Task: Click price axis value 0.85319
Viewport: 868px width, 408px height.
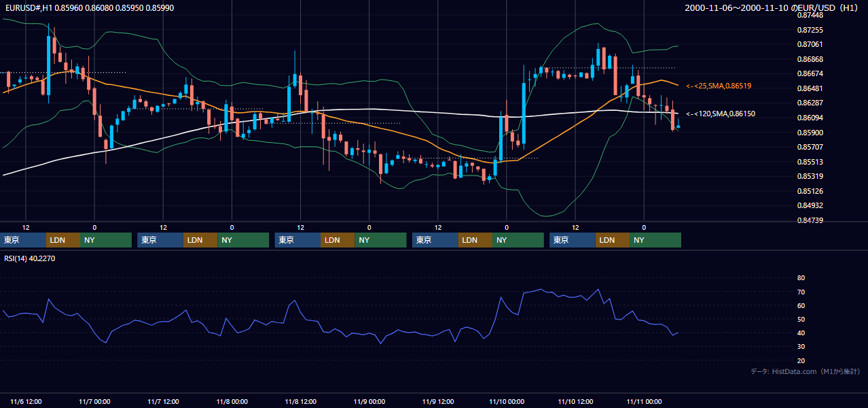Action: [809, 176]
